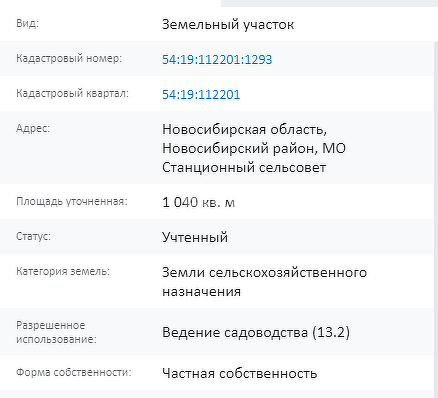
Task: Click the 'Кадастровый квартал:' label
Action: coord(72,93)
